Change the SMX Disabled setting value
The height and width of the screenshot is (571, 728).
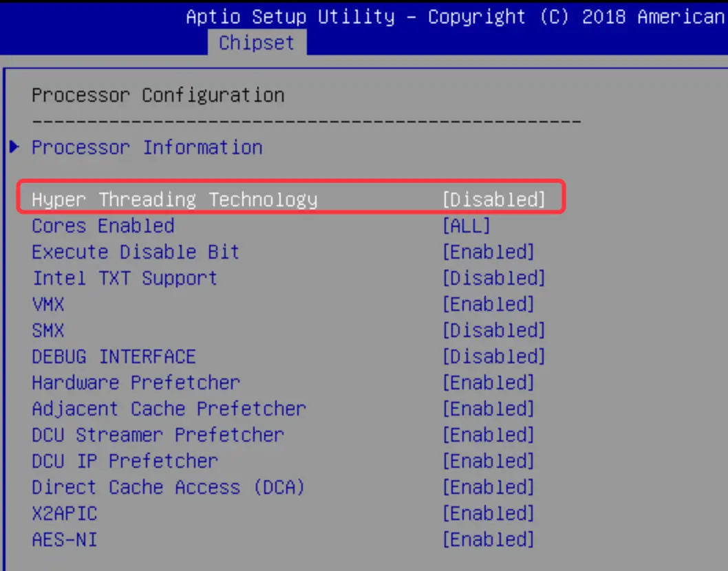(x=493, y=330)
